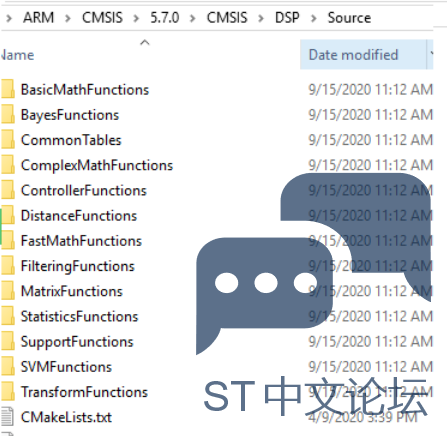Select the FilteringFunctions folder icon
The image size is (447, 436).
(x=7, y=266)
